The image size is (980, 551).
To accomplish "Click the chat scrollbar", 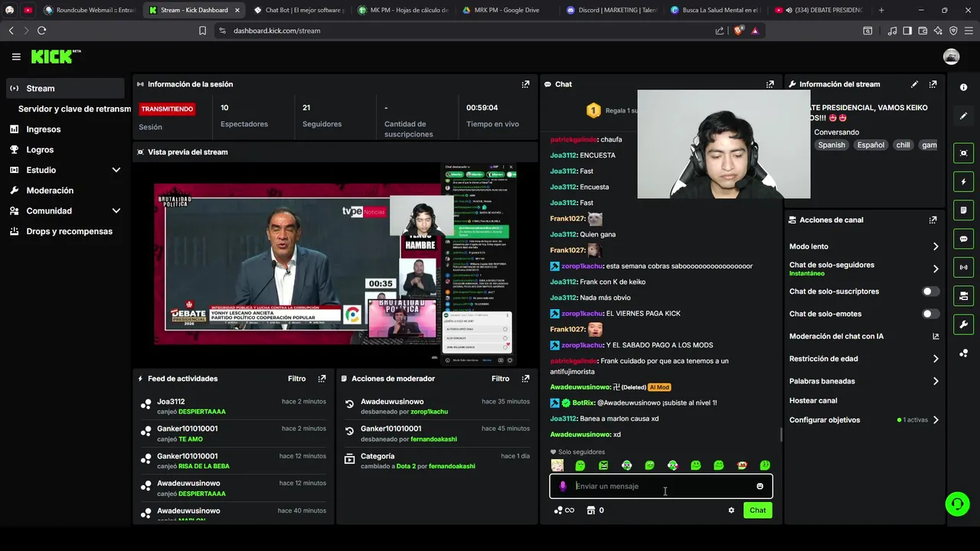I will point(781,434).
